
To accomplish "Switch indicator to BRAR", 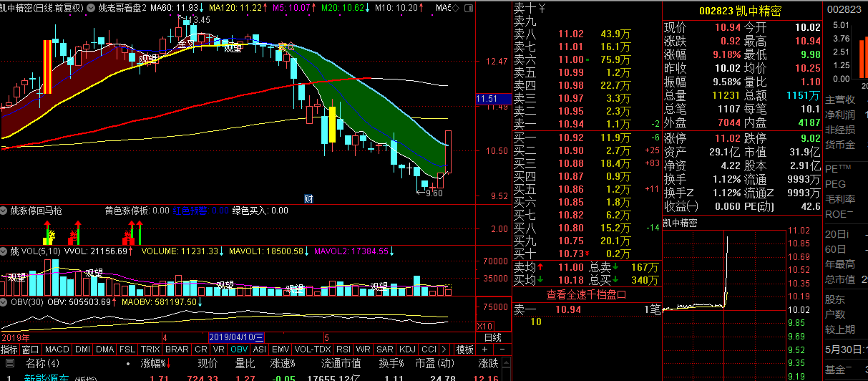I will (177, 349).
